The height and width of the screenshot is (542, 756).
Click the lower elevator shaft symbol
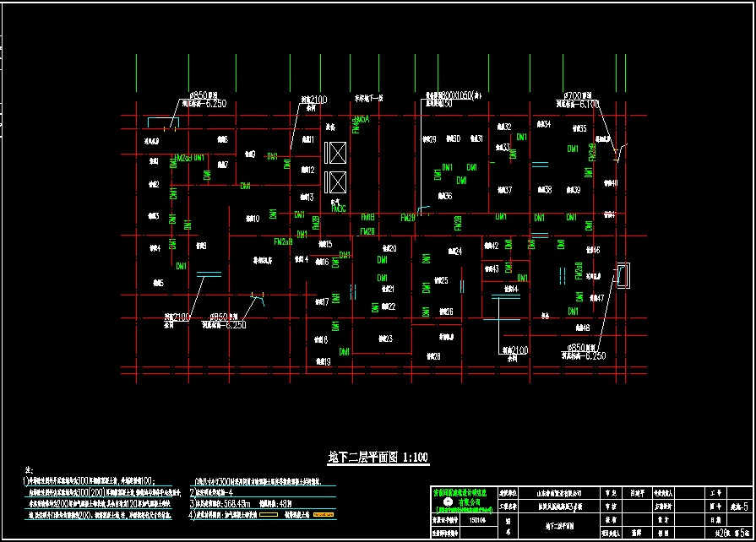click(x=335, y=182)
